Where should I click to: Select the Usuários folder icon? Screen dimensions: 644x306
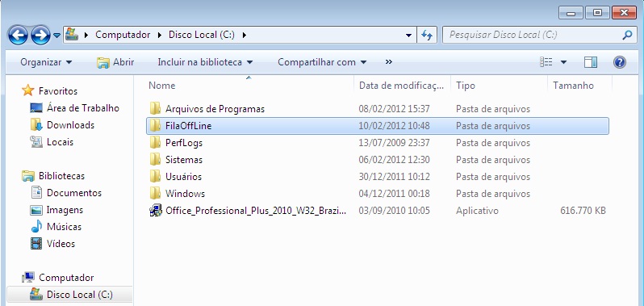click(155, 177)
